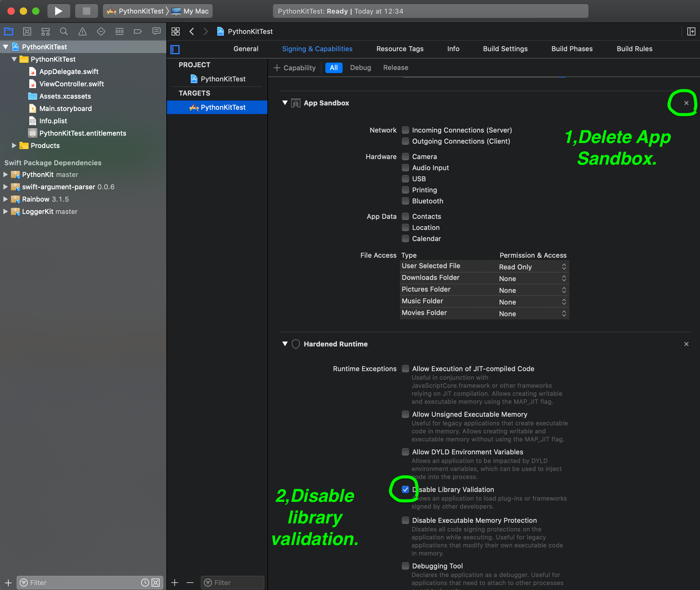Open the Breakpoint navigator icon
Image resolution: width=700 pixels, height=590 pixels.
pyautogui.click(x=138, y=31)
